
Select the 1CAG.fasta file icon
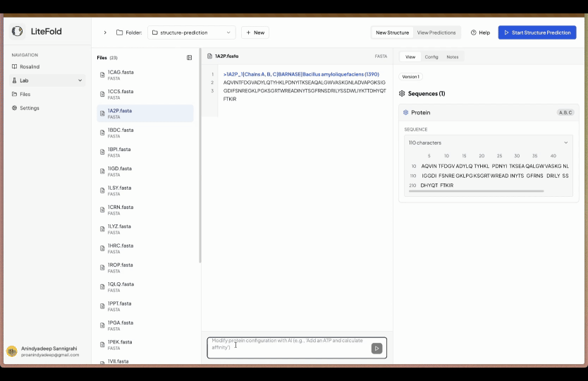(x=102, y=74)
